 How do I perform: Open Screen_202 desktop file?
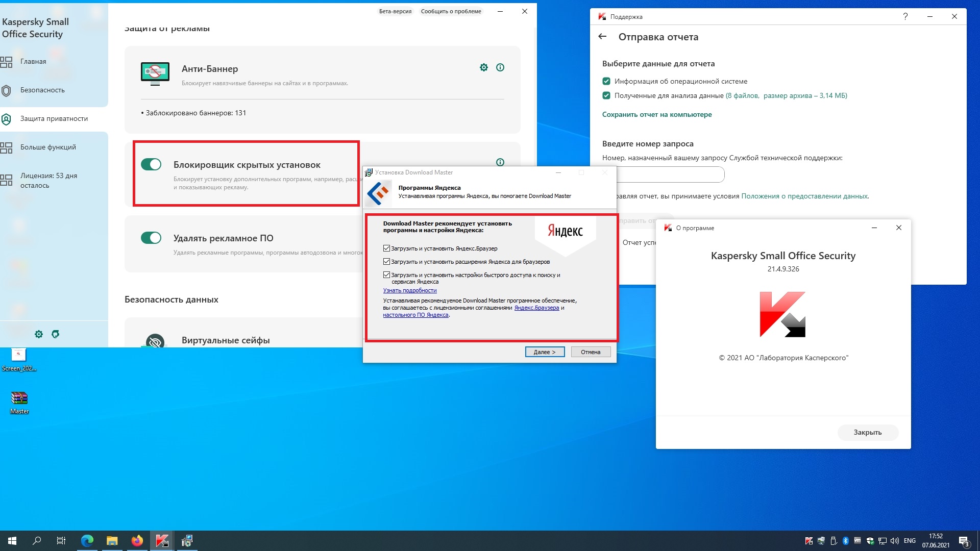(x=19, y=359)
